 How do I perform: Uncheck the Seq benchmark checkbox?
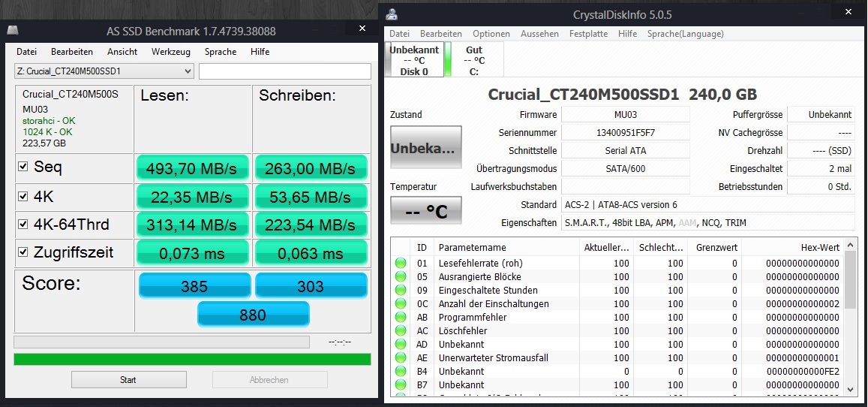(x=23, y=166)
